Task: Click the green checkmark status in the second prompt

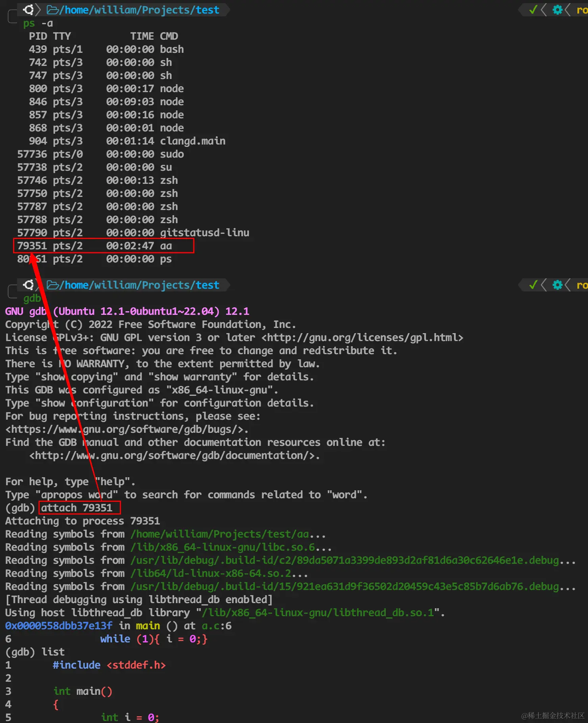Action: (x=533, y=285)
